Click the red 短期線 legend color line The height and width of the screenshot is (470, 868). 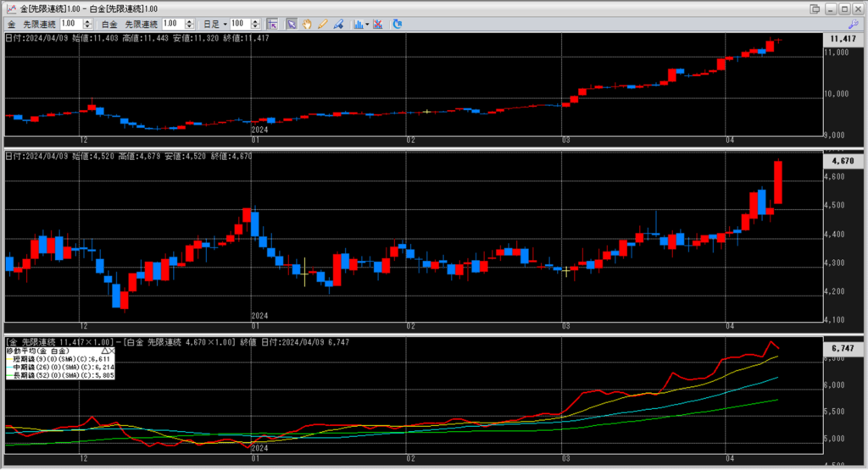[8, 357]
